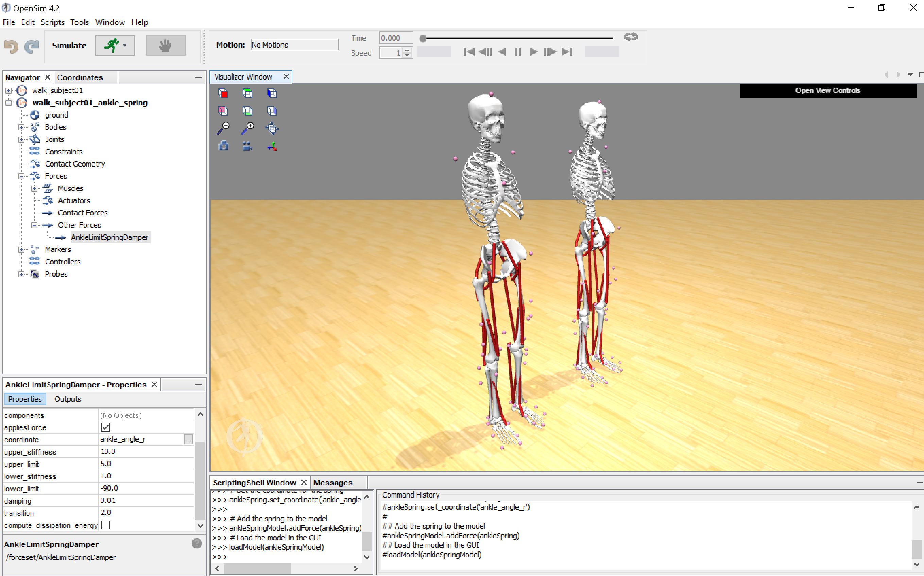Step forward one frame
924x576 pixels.
550,52
